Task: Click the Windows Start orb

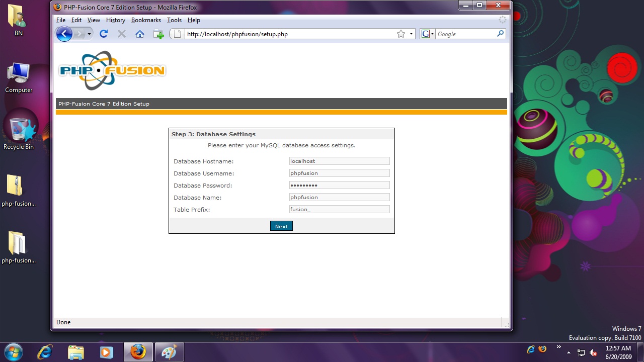Action: (13, 351)
